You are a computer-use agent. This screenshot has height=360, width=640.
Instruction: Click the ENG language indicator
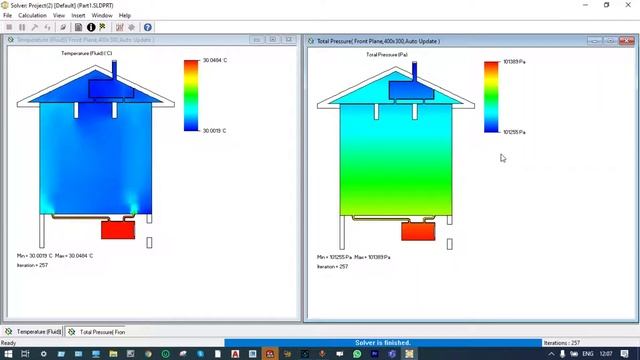pyautogui.click(x=588, y=354)
